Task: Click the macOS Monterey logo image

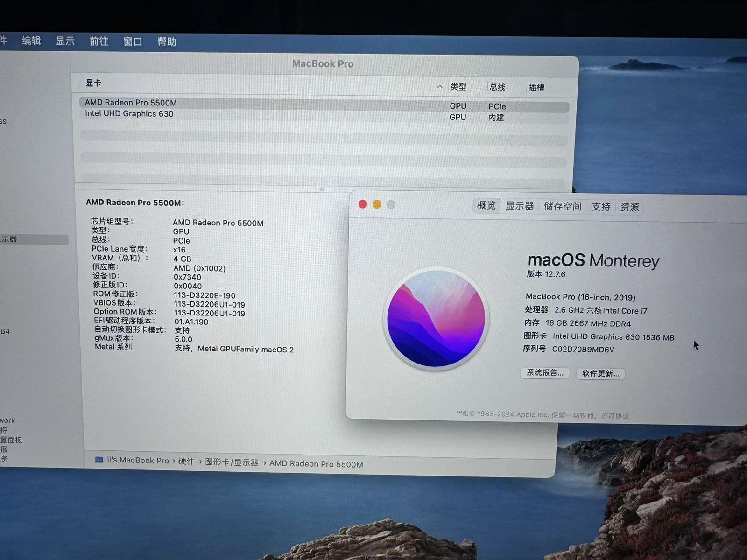Action: pos(436,319)
